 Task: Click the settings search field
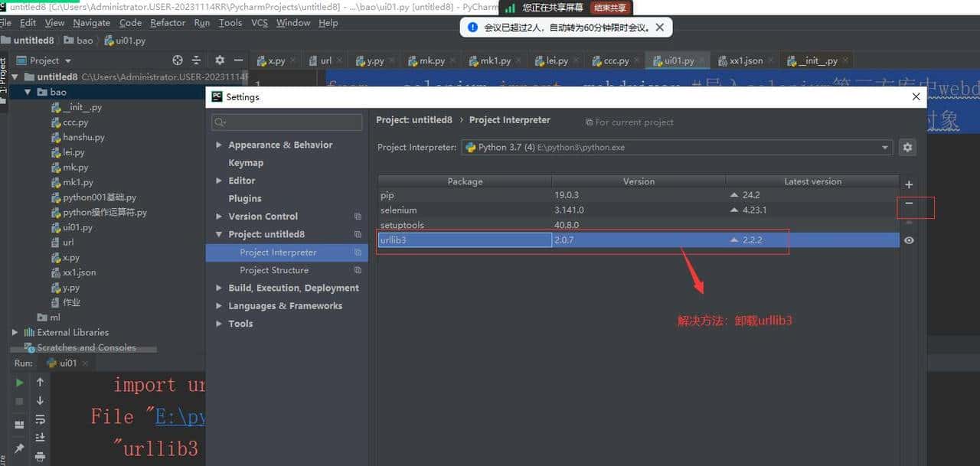[x=287, y=122]
